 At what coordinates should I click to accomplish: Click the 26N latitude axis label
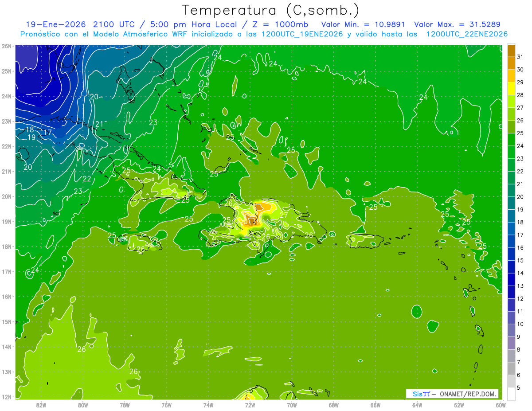(7, 46)
